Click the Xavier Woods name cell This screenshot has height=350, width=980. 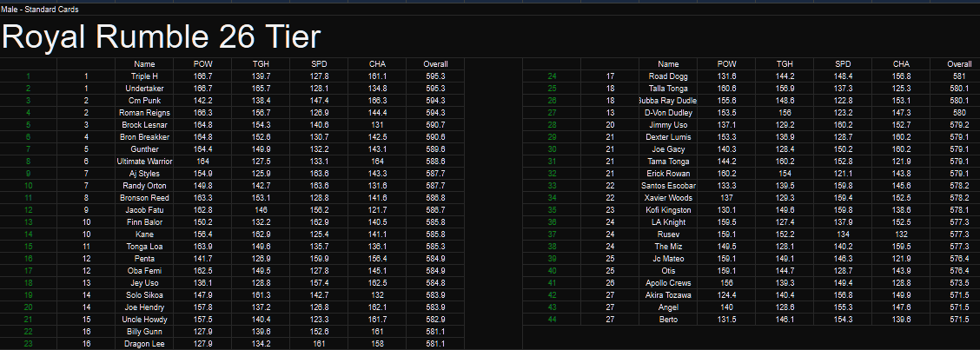click(x=668, y=198)
